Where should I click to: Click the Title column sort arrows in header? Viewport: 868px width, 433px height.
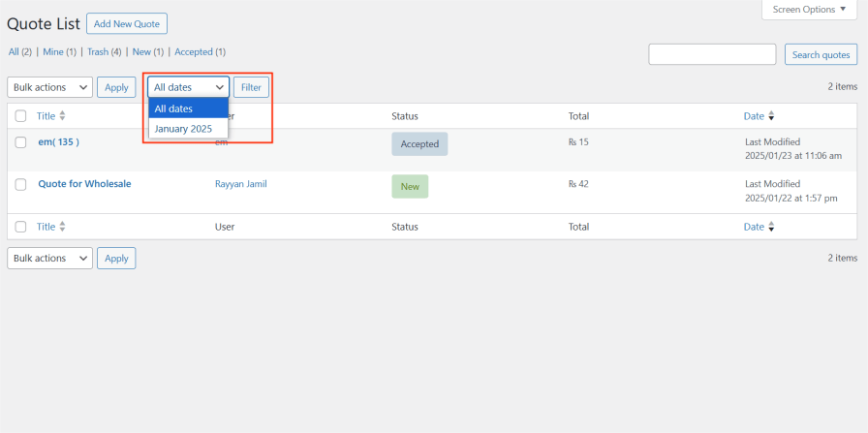(x=63, y=116)
